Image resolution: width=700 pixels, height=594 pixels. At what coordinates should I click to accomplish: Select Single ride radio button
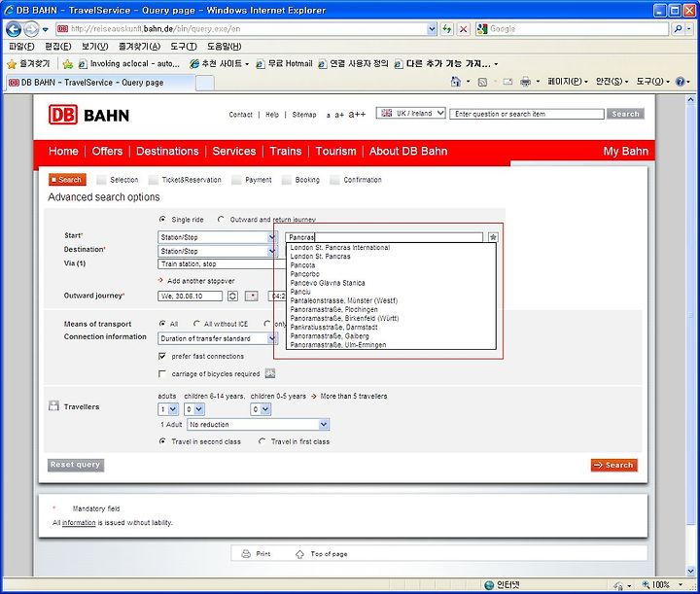tap(162, 219)
